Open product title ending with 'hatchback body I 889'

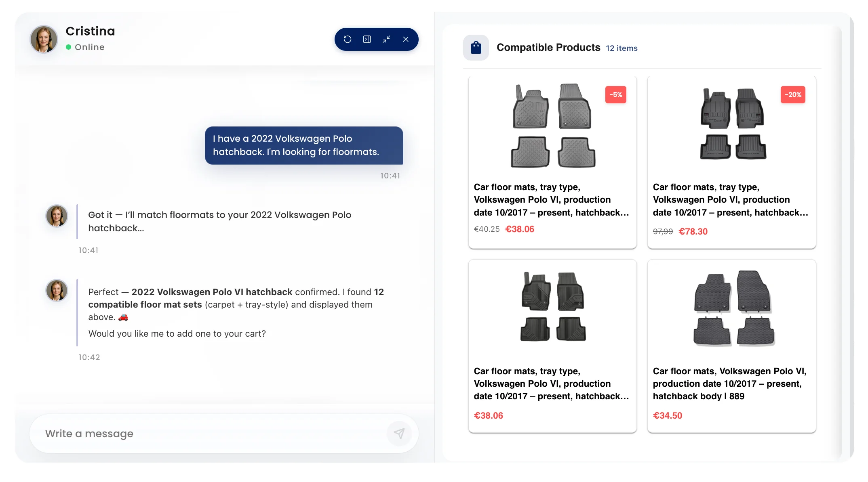(x=730, y=384)
